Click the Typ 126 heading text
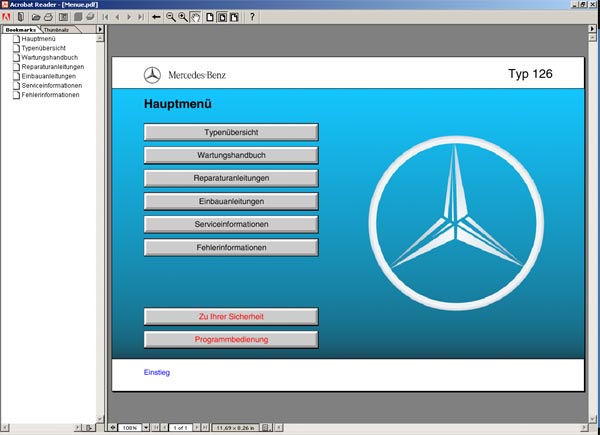The height and width of the screenshot is (435, 600). point(530,74)
